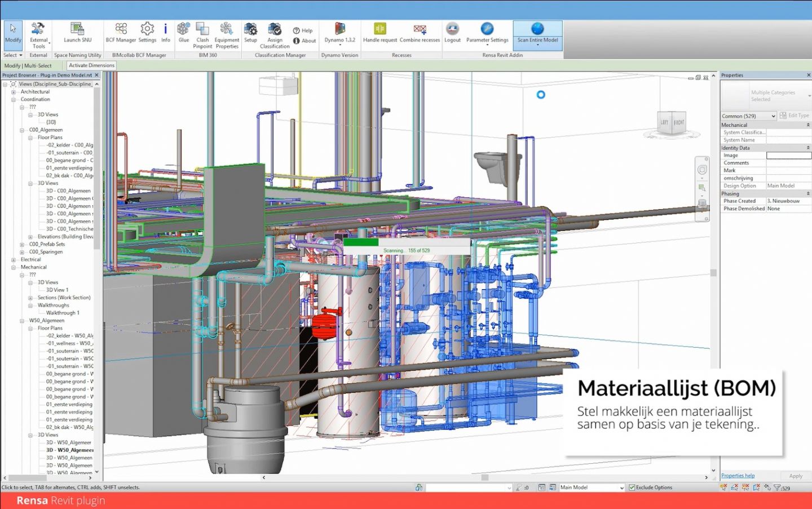Close the Properties panel
812x509 pixels.
(809, 75)
